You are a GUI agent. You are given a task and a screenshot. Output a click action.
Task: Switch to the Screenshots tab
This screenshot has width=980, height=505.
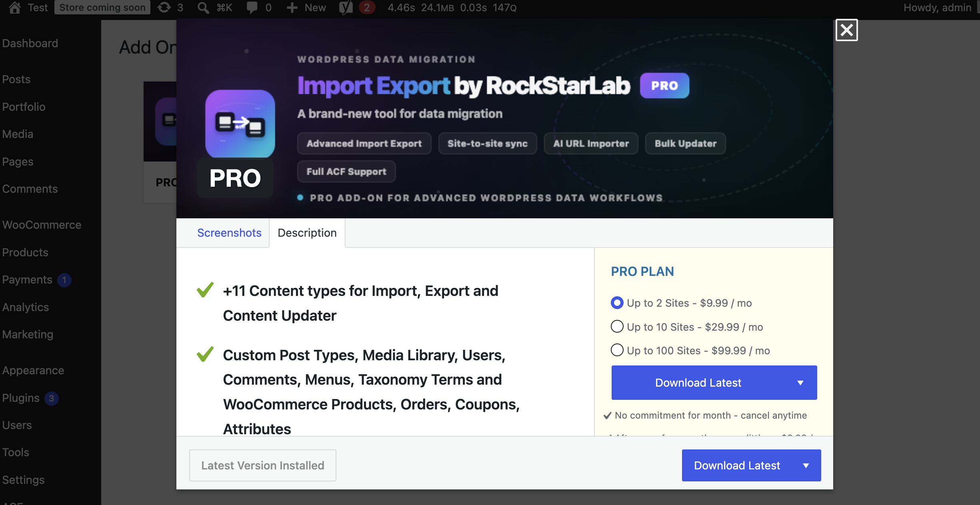click(229, 233)
